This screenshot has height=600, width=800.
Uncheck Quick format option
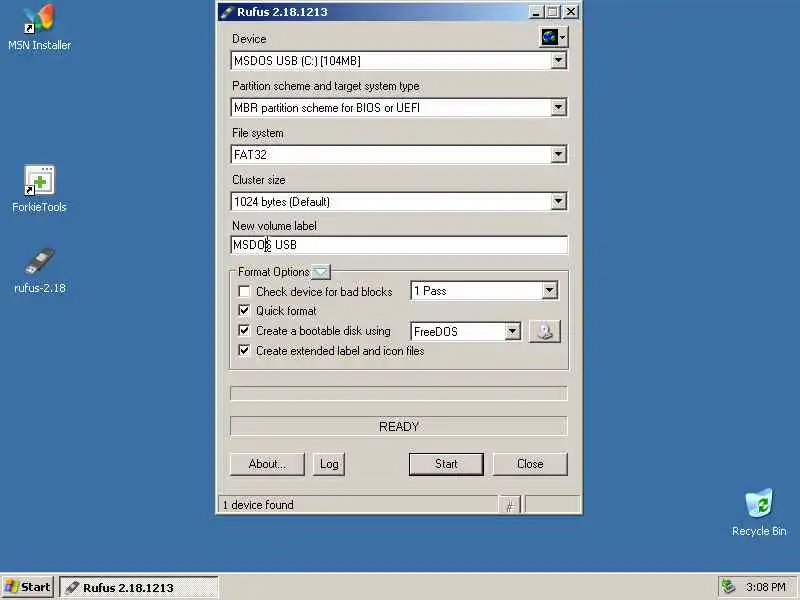[244, 310]
